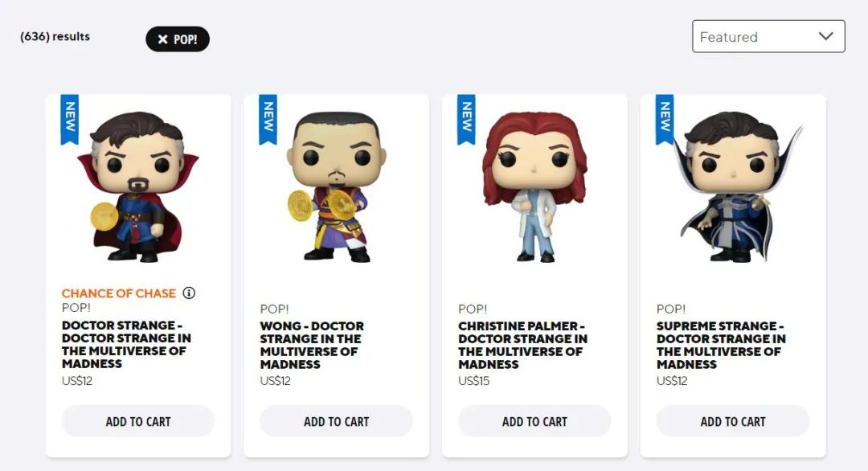Open the Featured sort dropdown

pos(768,37)
